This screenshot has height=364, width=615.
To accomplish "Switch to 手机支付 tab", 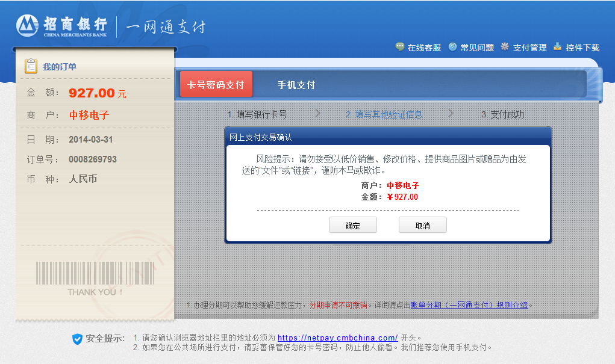I will 296,85.
